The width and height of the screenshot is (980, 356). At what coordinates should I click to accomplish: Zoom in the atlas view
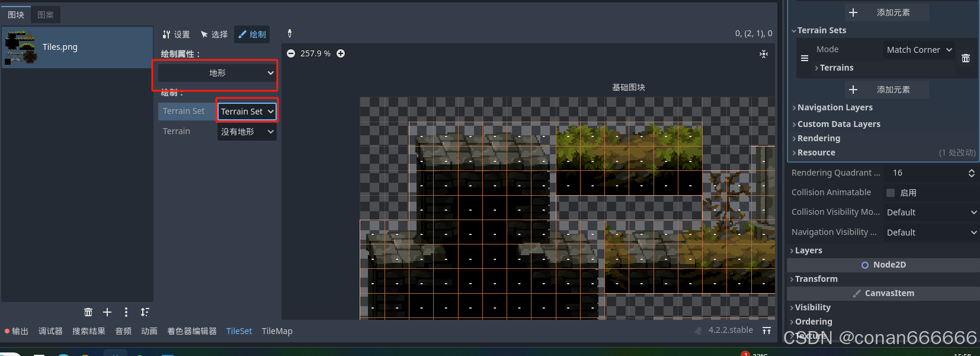coord(341,53)
